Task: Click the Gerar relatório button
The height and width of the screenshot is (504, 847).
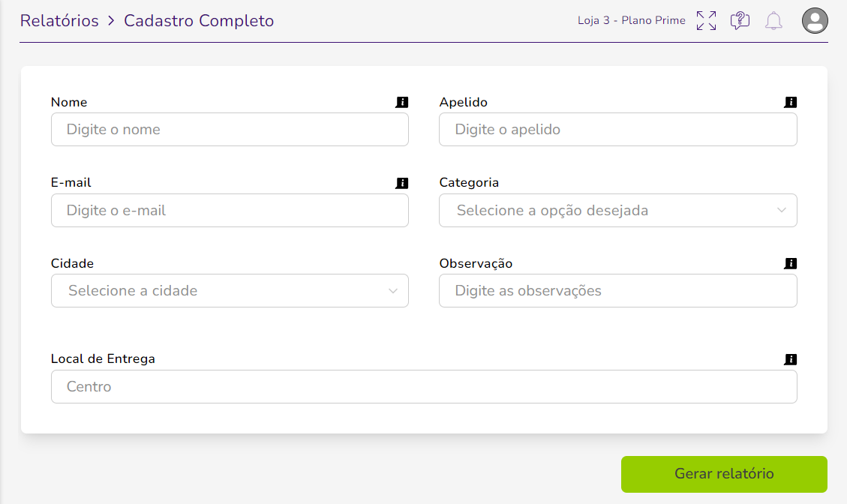Action: pos(724,474)
